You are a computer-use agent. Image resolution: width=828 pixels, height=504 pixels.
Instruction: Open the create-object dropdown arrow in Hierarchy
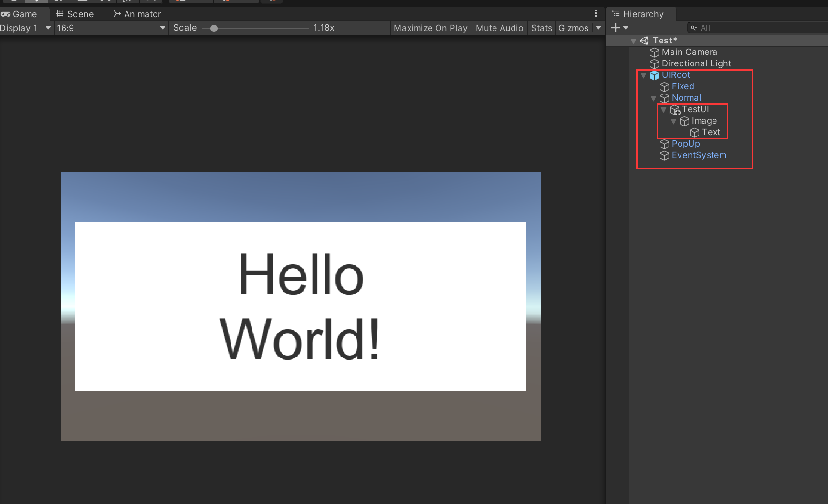pyautogui.click(x=626, y=28)
